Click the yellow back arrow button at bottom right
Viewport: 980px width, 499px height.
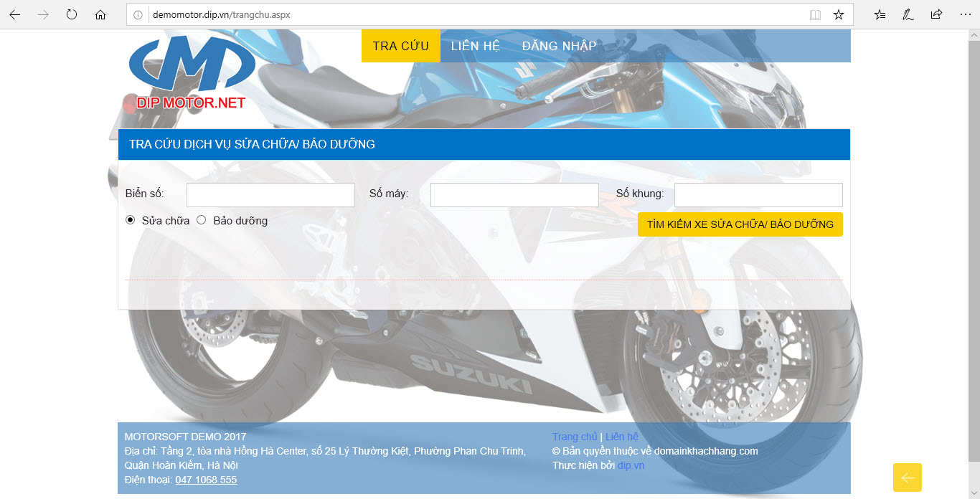[908, 477]
